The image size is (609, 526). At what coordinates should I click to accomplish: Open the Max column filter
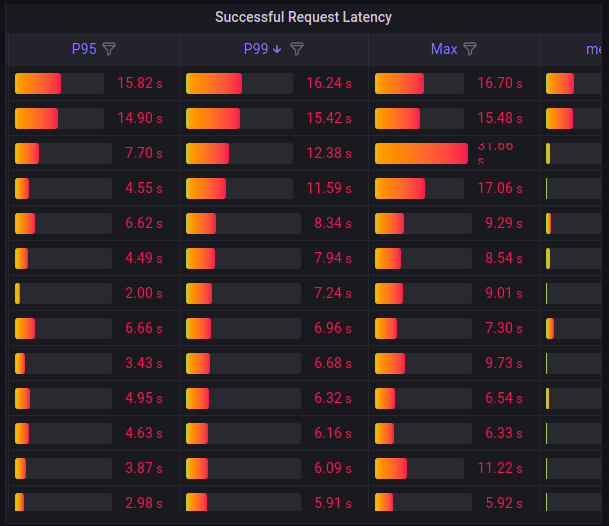click(x=470, y=49)
